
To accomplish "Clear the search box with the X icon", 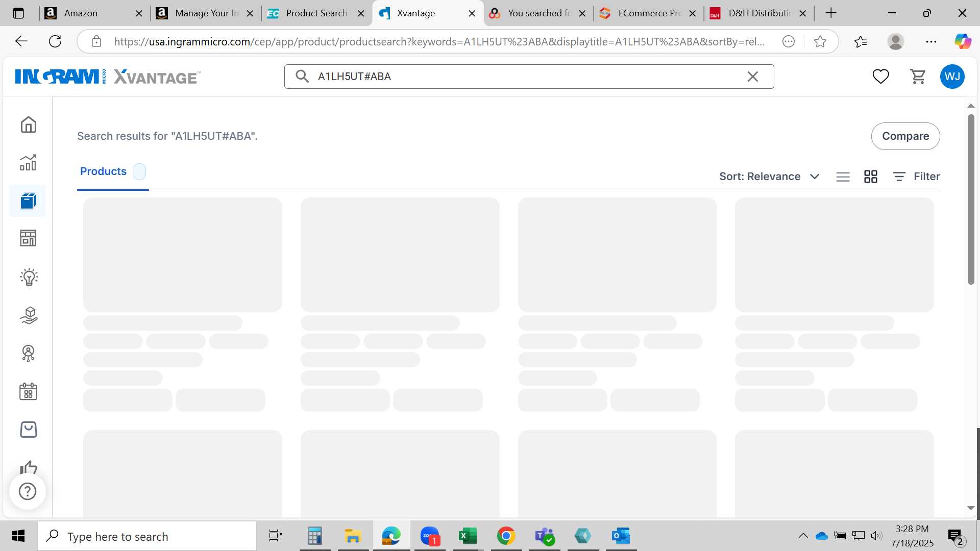I will 753,77.
